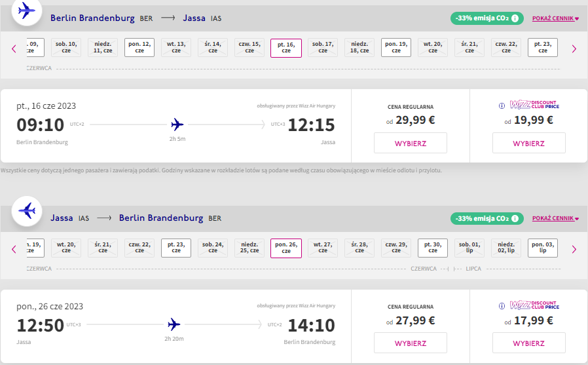Choose regular price 27,99 € WYBIERZ button
Screen dimensions: 588x365
(x=411, y=343)
